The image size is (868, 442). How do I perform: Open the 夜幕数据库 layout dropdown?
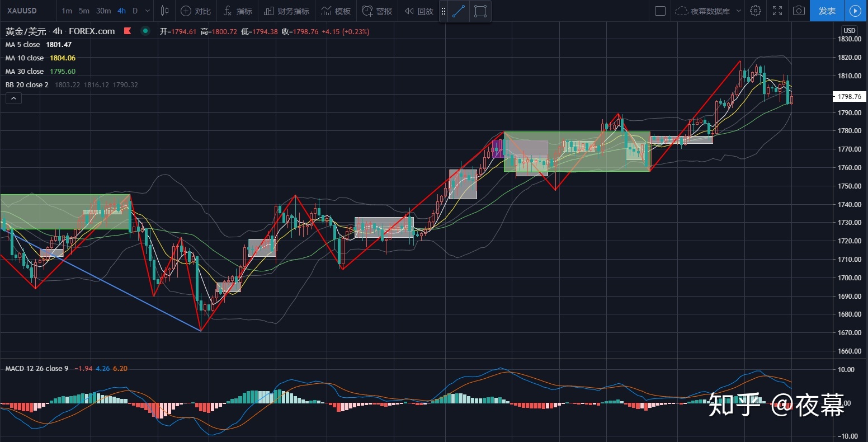(709, 11)
